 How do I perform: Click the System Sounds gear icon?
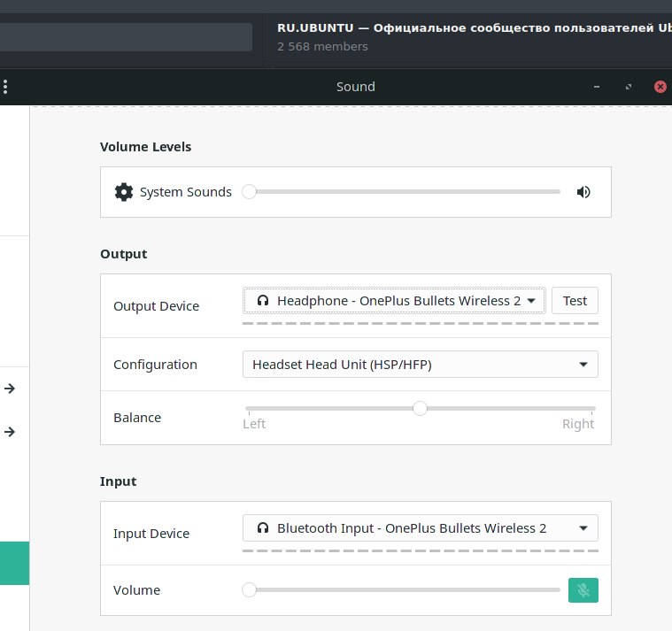click(x=124, y=192)
